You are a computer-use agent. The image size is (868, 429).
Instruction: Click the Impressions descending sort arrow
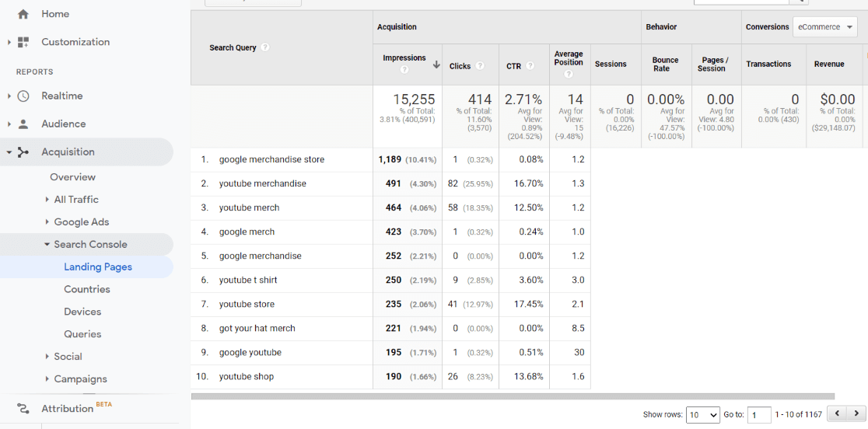(x=436, y=65)
